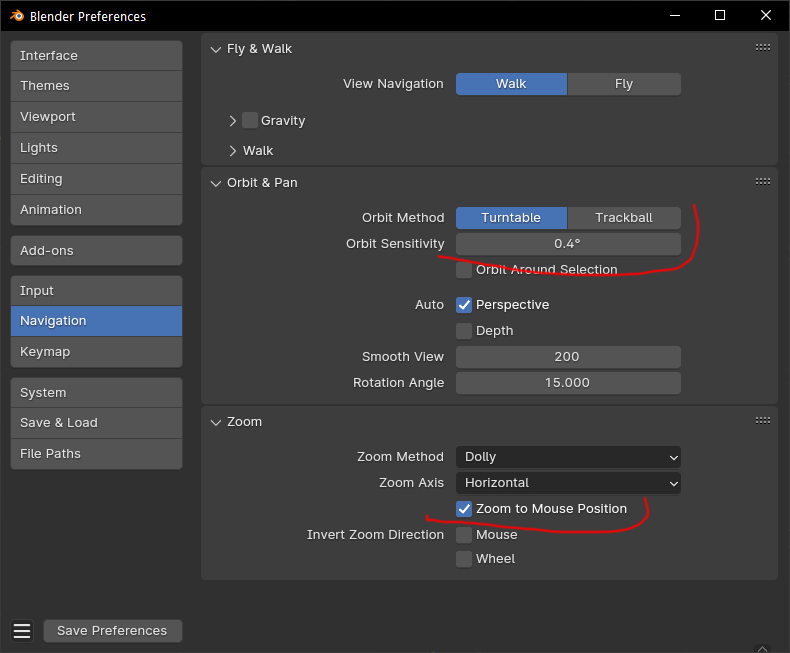
Task: Enable the Gravity checkbox
Action: coord(250,120)
